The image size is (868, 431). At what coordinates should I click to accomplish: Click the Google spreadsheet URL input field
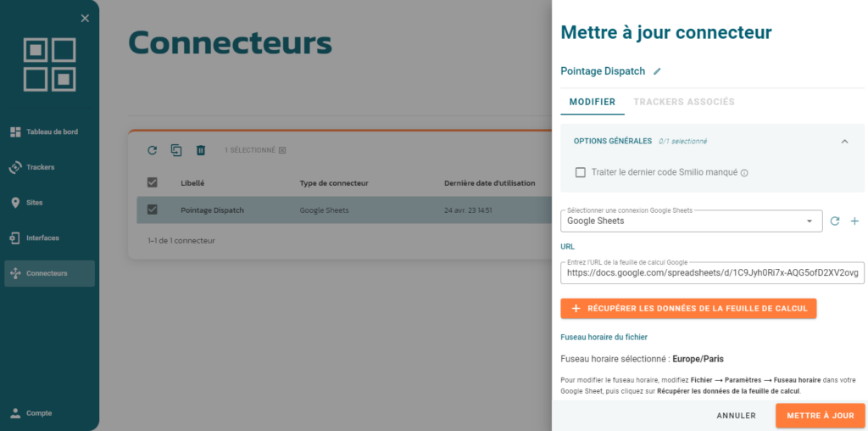point(712,273)
